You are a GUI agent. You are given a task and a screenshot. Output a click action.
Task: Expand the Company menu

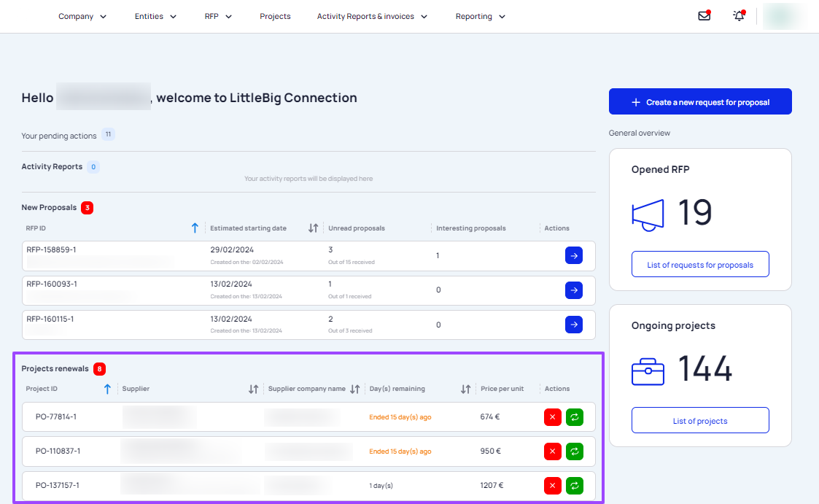82,16
